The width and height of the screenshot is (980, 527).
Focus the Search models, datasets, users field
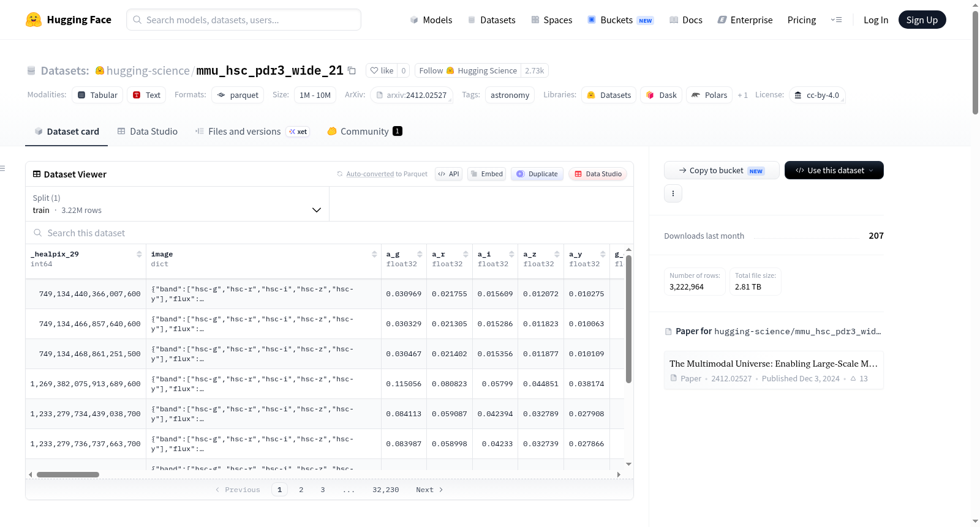244,20
